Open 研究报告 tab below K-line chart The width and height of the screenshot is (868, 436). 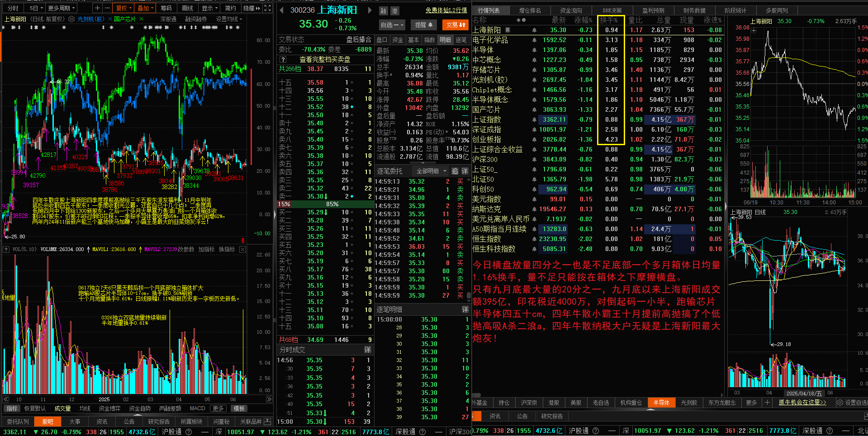[159, 422]
